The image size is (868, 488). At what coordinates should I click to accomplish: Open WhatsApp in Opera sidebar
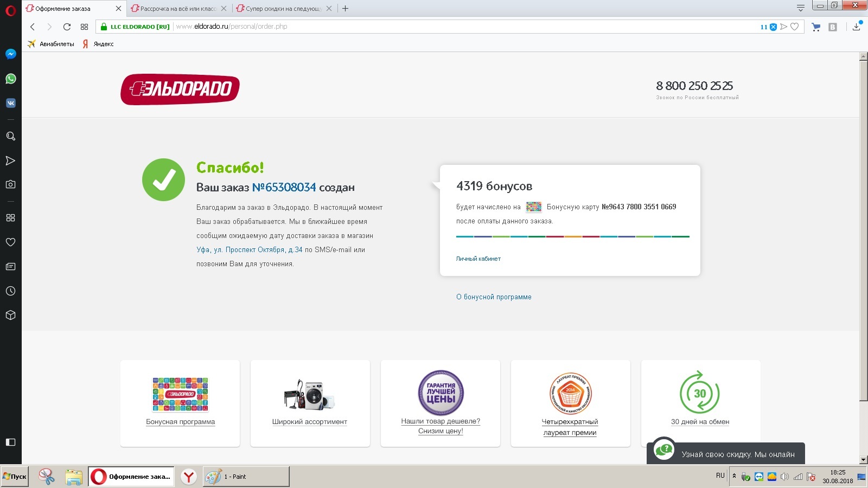(x=10, y=79)
